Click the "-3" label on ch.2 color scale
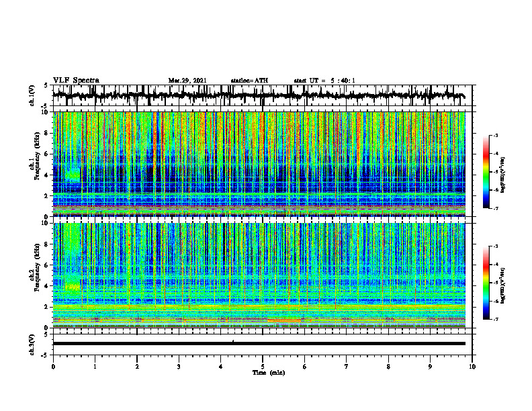The width and height of the screenshot is (532, 411). [x=495, y=246]
